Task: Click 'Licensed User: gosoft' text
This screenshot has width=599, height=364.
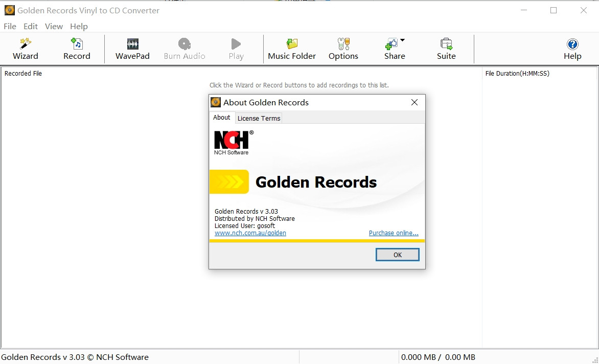Action: (244, 226)
